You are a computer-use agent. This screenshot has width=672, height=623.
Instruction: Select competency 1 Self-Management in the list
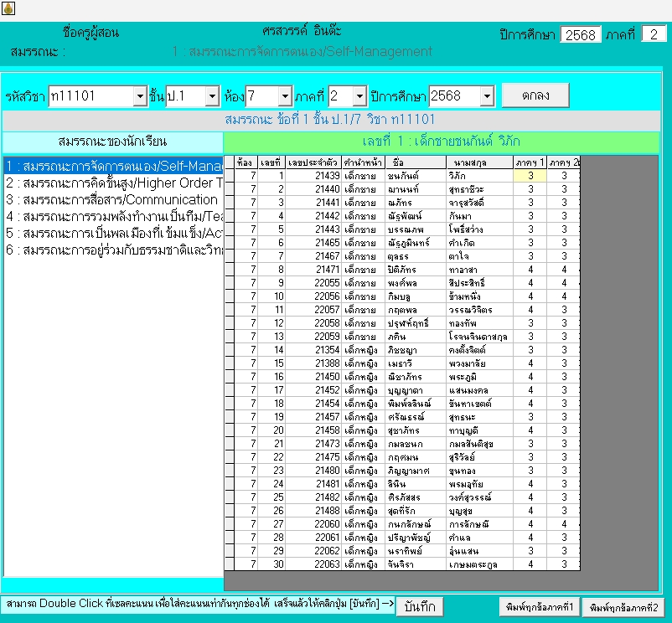[113, 165]
